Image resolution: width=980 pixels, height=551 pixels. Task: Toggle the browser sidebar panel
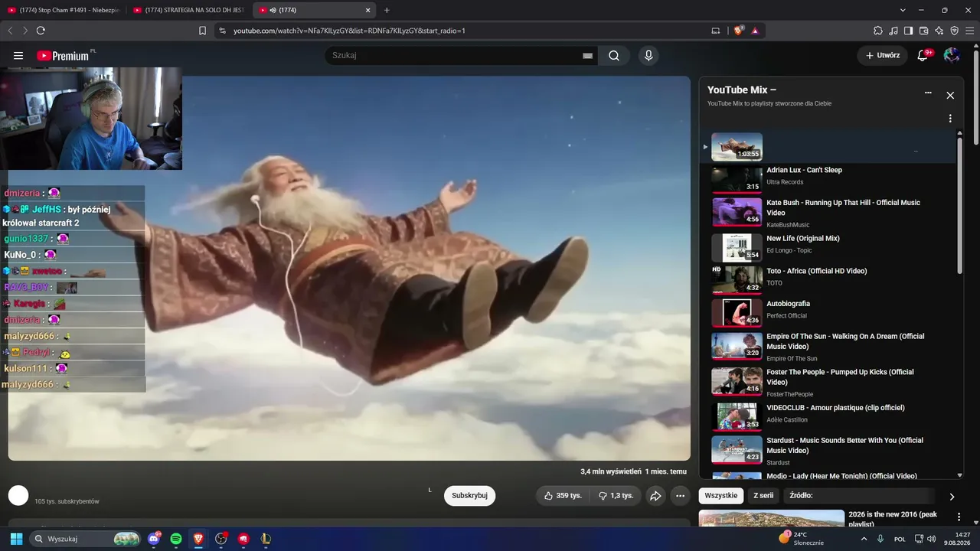point(909,31)
